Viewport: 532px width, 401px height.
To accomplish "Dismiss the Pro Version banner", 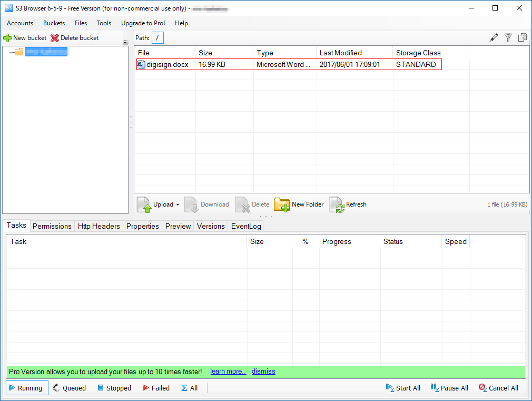I will [x=263, y=371].
